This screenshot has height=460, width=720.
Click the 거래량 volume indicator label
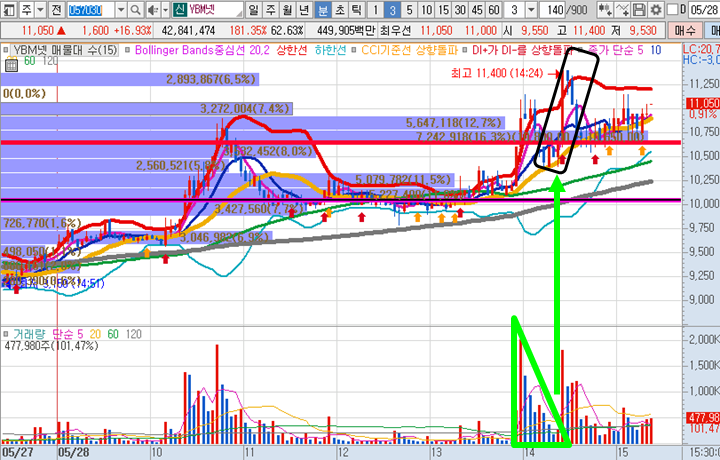pyautogui.click(x=29, y=334)
